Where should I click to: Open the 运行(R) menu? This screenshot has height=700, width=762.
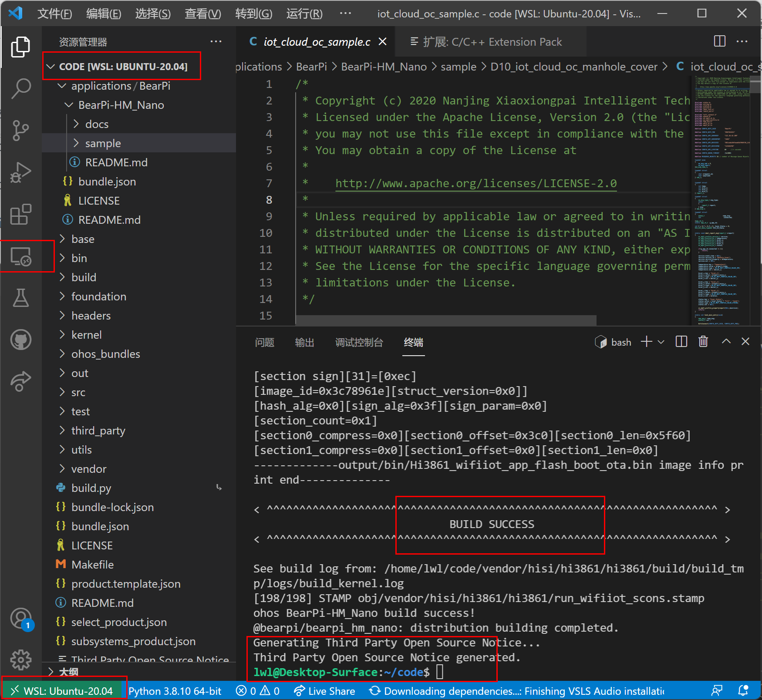pyautogui.click(x=304, y=14)
